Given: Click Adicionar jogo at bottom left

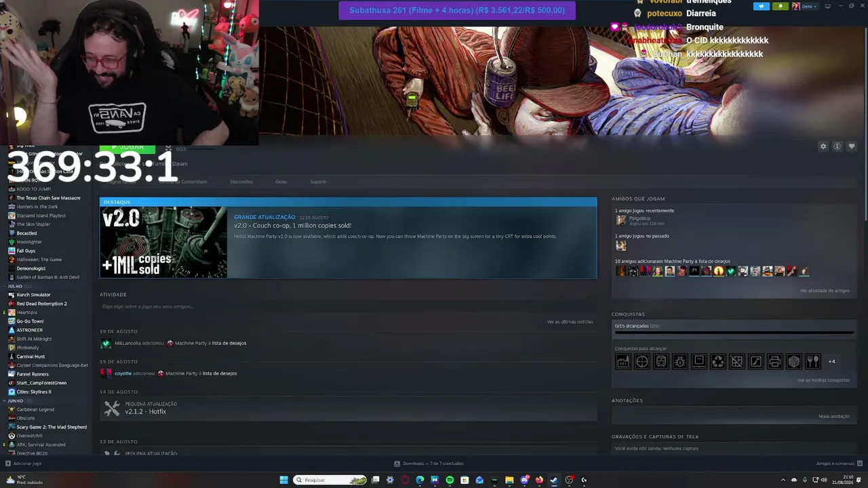Looking at the screenshot, I should click(x=24, y=464).
